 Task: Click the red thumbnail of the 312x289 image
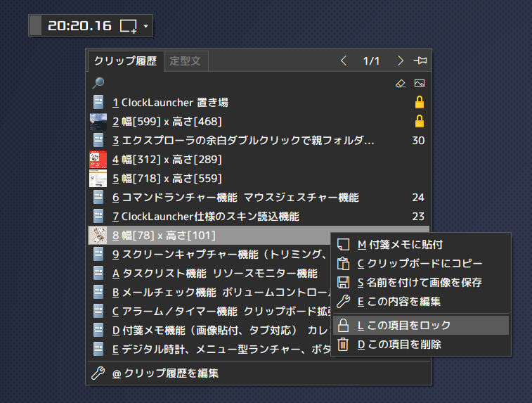(98, 160)
